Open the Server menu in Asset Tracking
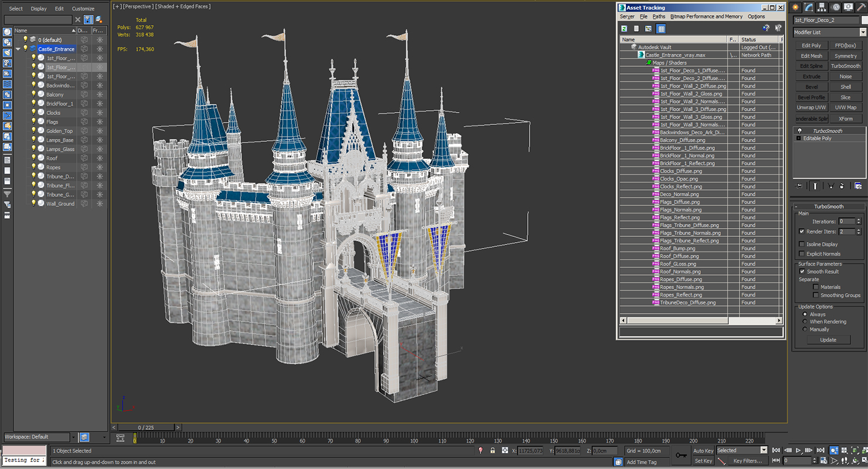 627,16
